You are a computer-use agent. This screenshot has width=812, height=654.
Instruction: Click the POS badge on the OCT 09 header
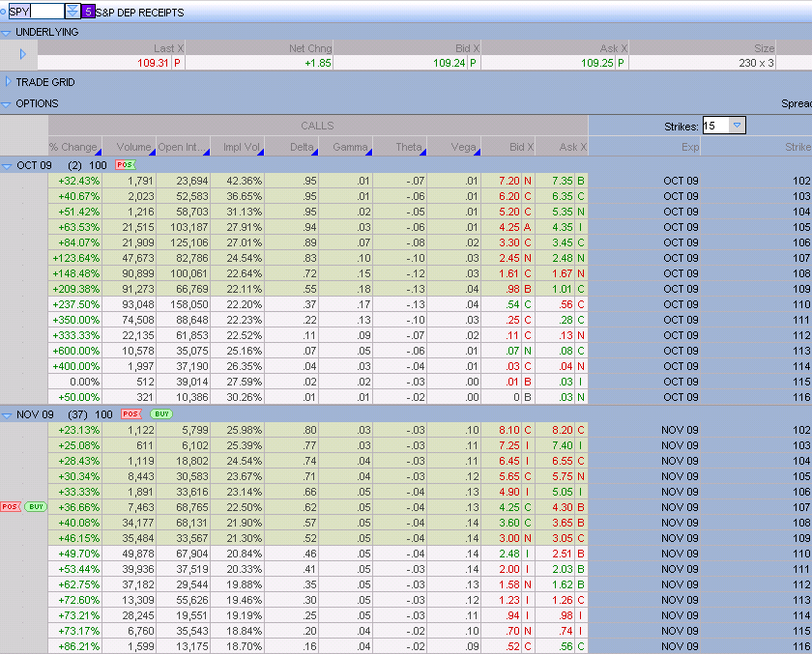126,164
